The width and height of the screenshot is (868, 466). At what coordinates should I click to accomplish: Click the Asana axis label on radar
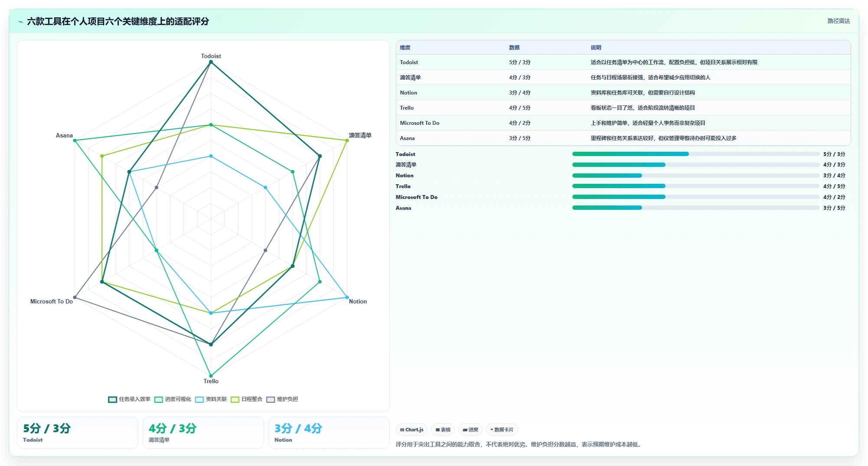64,135
